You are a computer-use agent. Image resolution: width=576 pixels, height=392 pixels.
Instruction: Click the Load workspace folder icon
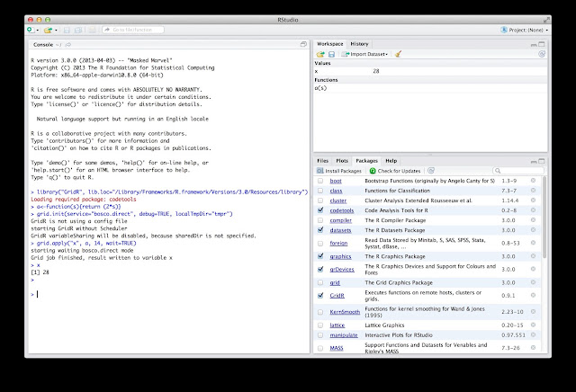click(x=320, y=54)
